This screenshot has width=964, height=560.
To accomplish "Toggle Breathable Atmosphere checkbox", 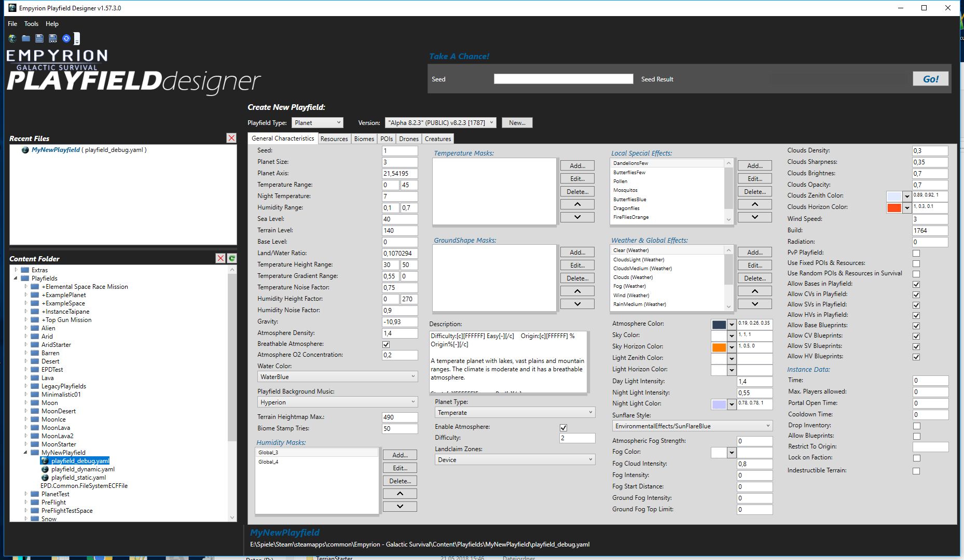I will click(386, 344).
